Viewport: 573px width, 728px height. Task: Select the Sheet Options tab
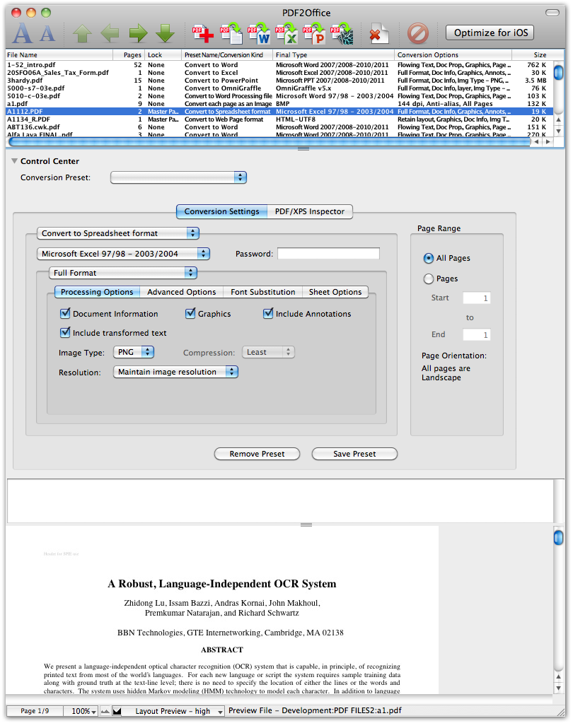[335, 292]
